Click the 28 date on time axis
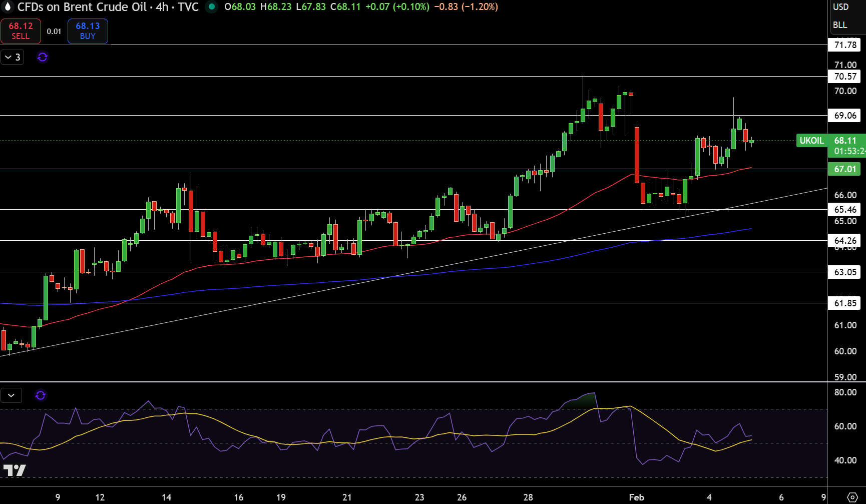The image size is (866, 504). coord(528,497)
